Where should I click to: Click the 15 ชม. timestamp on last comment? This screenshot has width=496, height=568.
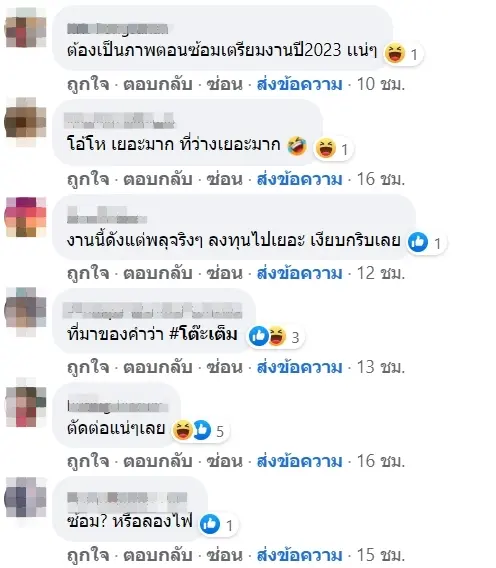[x=381, y=555]
